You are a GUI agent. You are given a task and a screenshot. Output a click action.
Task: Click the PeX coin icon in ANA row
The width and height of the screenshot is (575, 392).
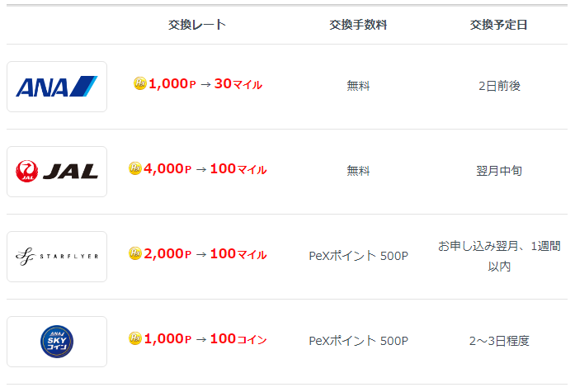[x=139, y=83]
